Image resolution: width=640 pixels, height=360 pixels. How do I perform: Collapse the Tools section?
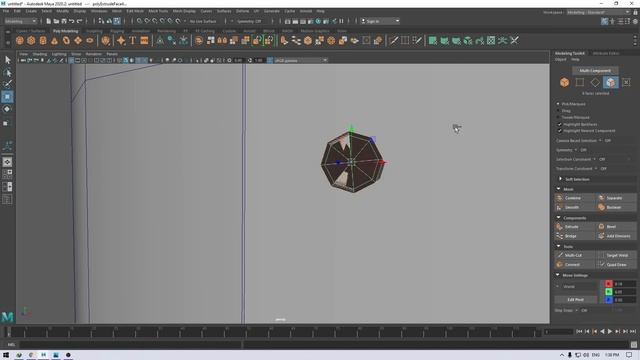[558, 246]
